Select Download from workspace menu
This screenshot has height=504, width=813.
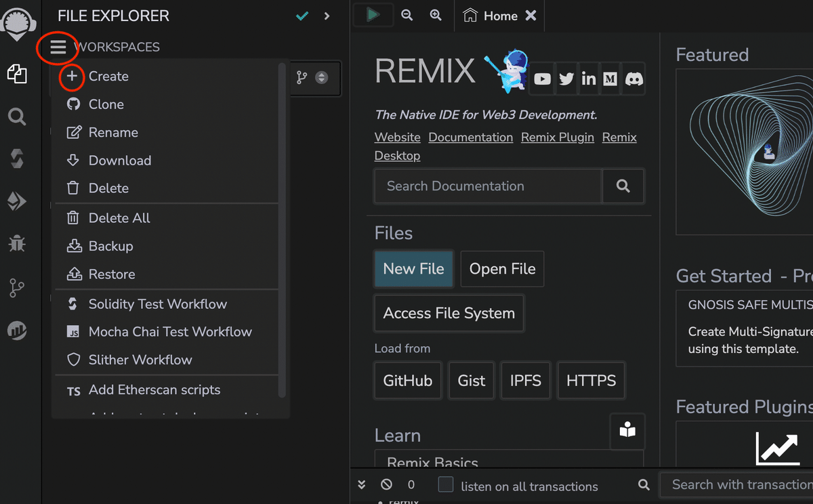click(x=166, y=161)
